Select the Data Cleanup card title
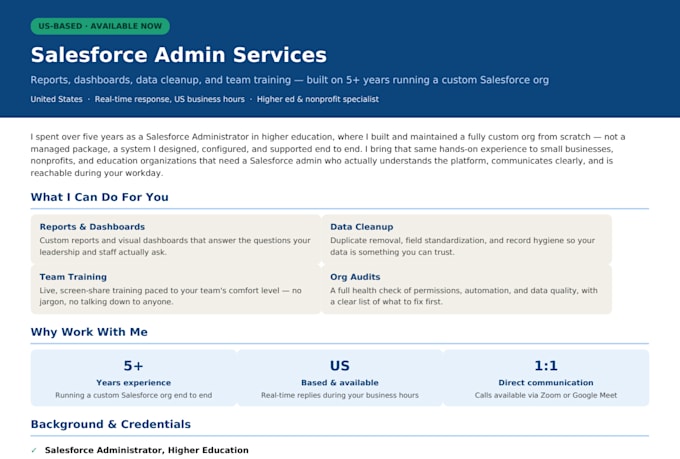Image resolution: width=680 pixels, height=459 pixels. click(362, 227)
